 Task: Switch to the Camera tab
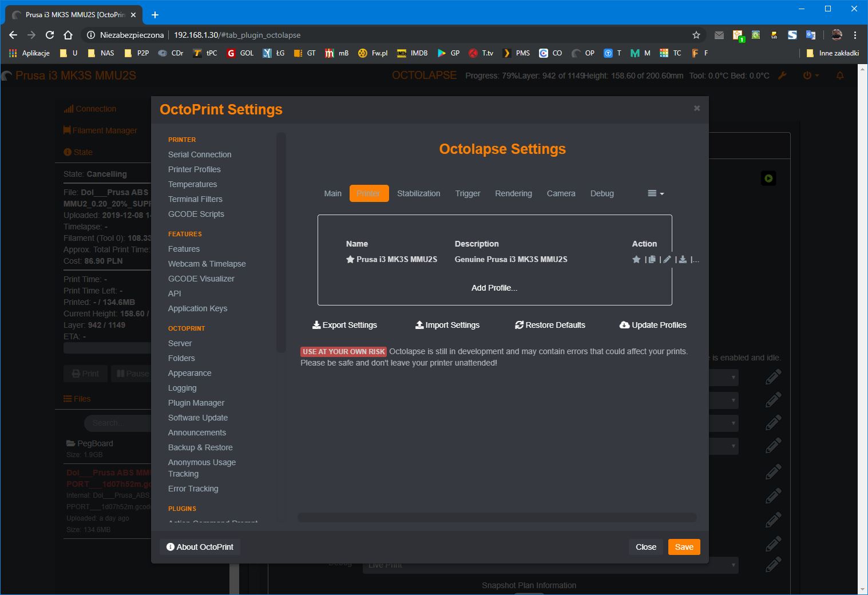(561, 193)
